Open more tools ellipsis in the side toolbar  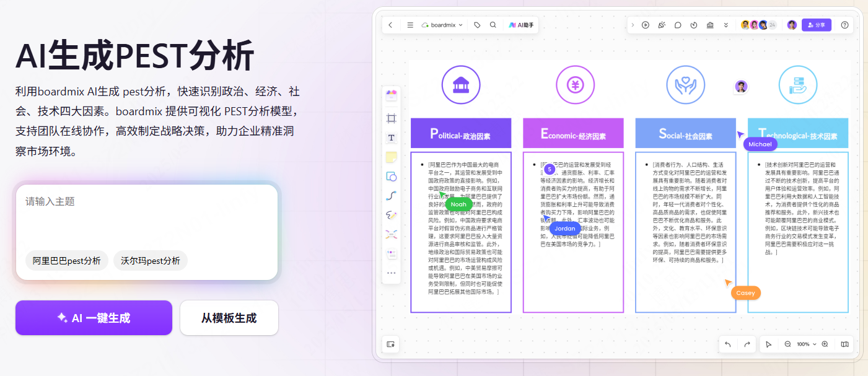pyautogui.click(x=392, y=273)
